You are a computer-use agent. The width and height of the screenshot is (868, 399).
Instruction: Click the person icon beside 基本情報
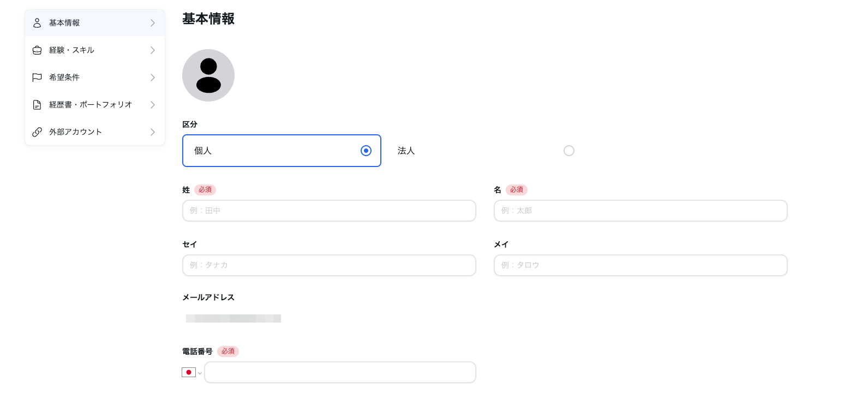click(x=37, y=23)
